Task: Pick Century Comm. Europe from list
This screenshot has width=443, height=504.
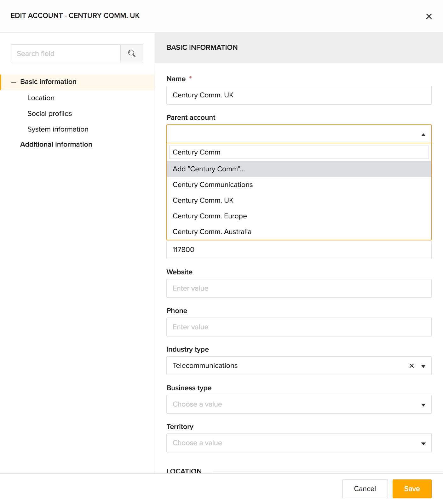Action: point(210,216)
